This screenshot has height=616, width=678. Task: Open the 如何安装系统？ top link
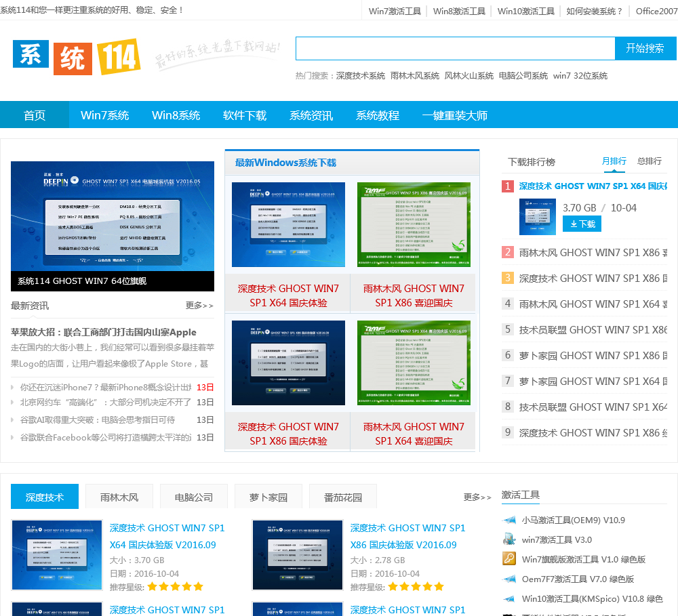(595, 12)
